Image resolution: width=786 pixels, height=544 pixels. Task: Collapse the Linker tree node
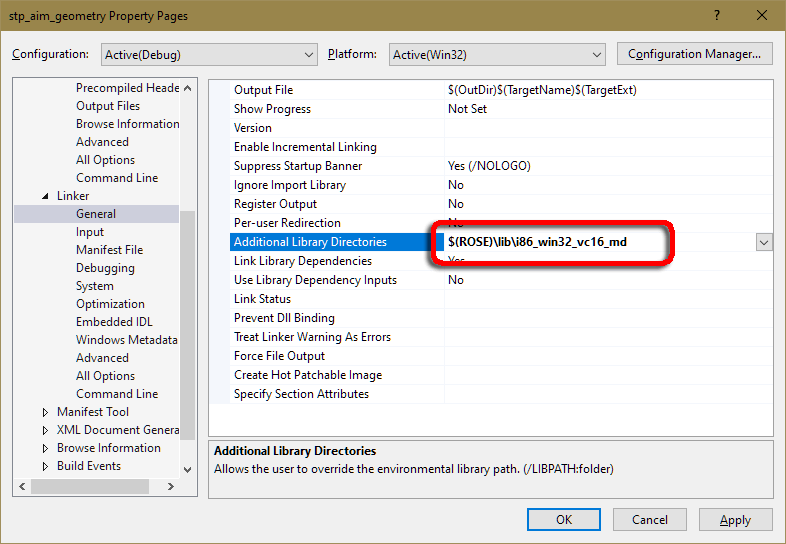(45, 196)
